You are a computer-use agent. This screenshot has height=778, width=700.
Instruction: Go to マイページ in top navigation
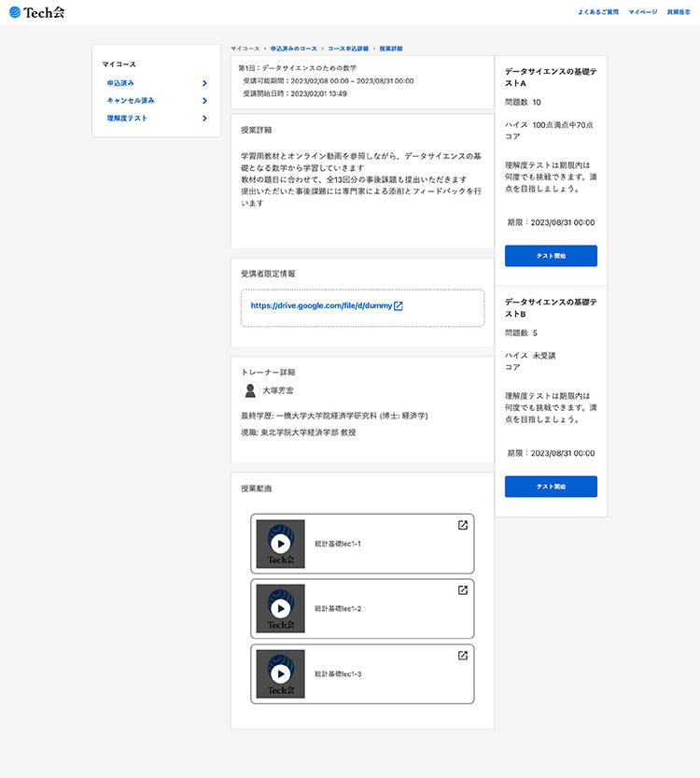642,13
